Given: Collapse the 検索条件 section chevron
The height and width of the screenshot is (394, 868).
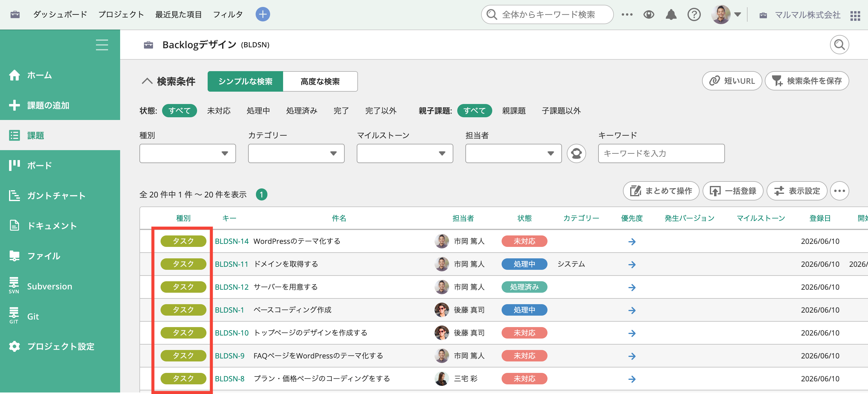Looking at the screenshot, I should tap(147, 81).
